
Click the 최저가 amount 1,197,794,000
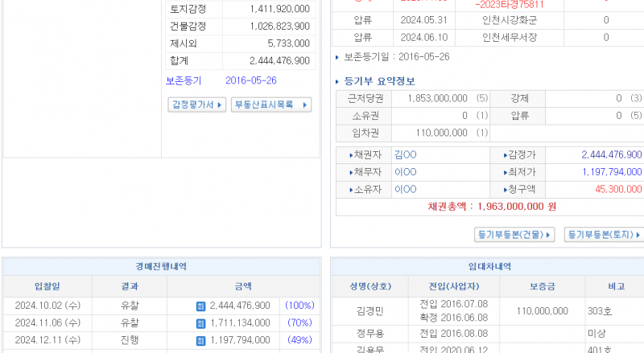612,172
